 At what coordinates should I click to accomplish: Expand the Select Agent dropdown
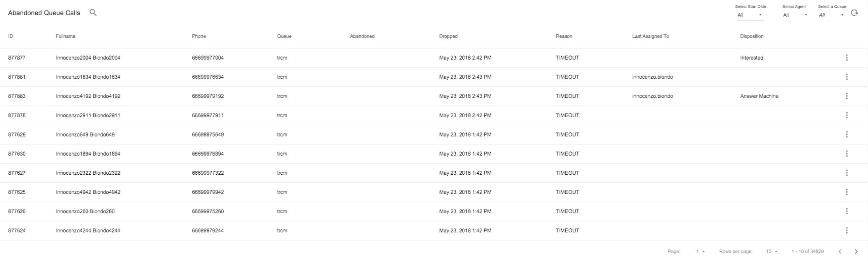pos(796,15)
